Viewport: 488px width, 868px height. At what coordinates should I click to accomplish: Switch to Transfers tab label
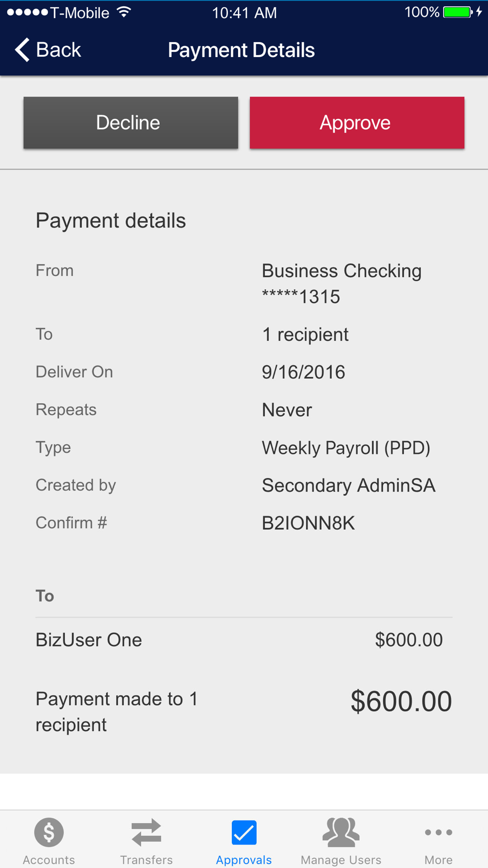(146, 860)
